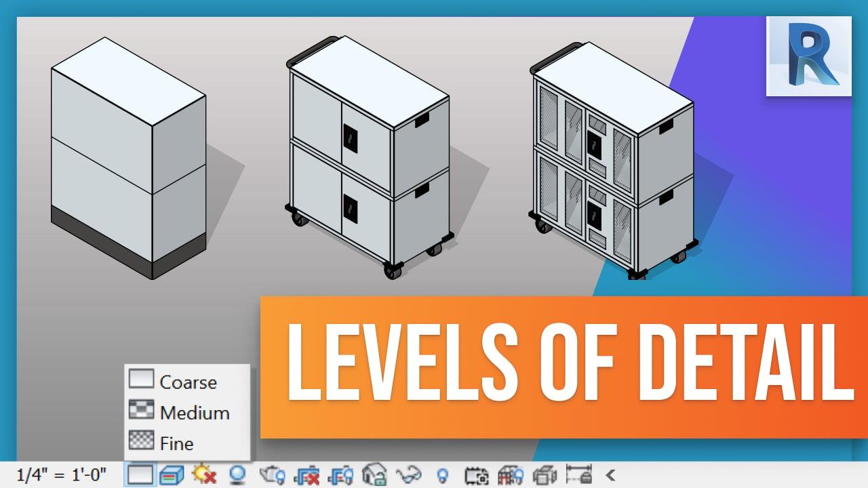
Task: Show or hide the crop region
Action: tap(341, 475)
